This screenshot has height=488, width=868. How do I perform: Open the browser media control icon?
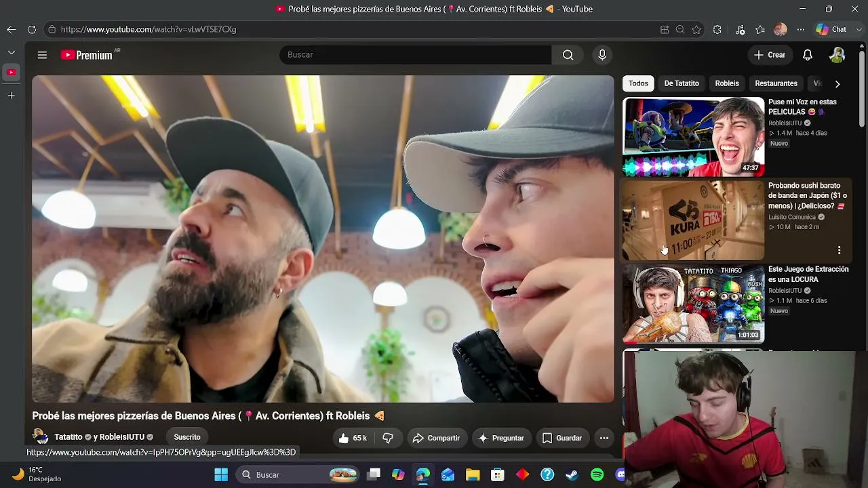coord(740,29)
